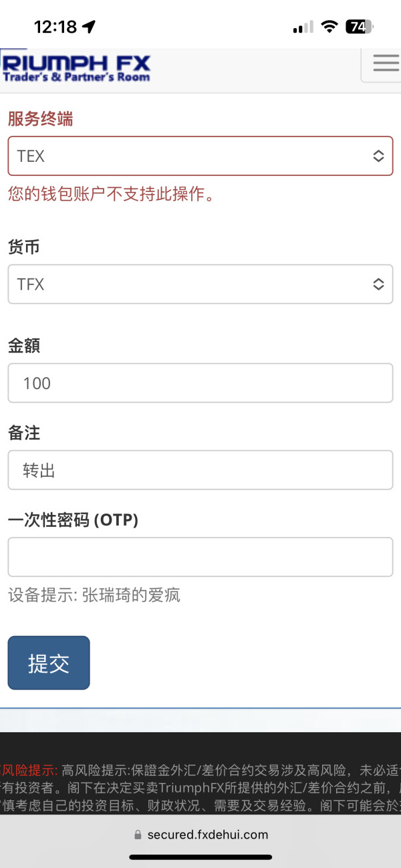
Task: Focus the 备注 remarks field
Action: 200,470
